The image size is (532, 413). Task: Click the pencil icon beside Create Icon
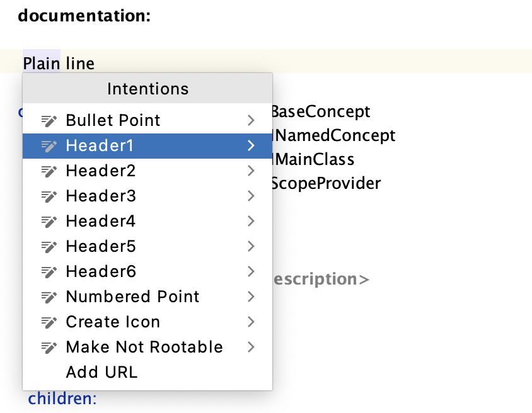pyautogui.click(x=50, y=322)
